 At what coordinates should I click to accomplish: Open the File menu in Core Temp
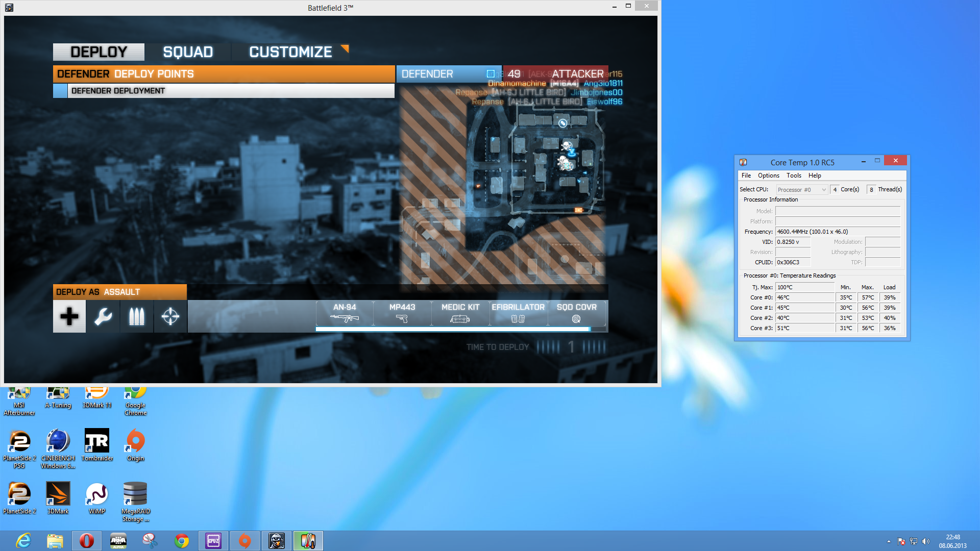tap(746, 176)
